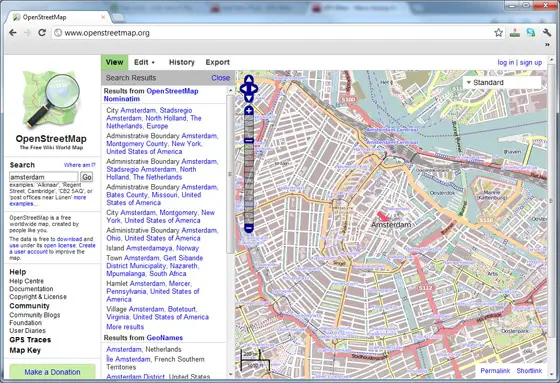Zoom out with the bottom minus button
The image size is (560, 383).
click(249, 228)
